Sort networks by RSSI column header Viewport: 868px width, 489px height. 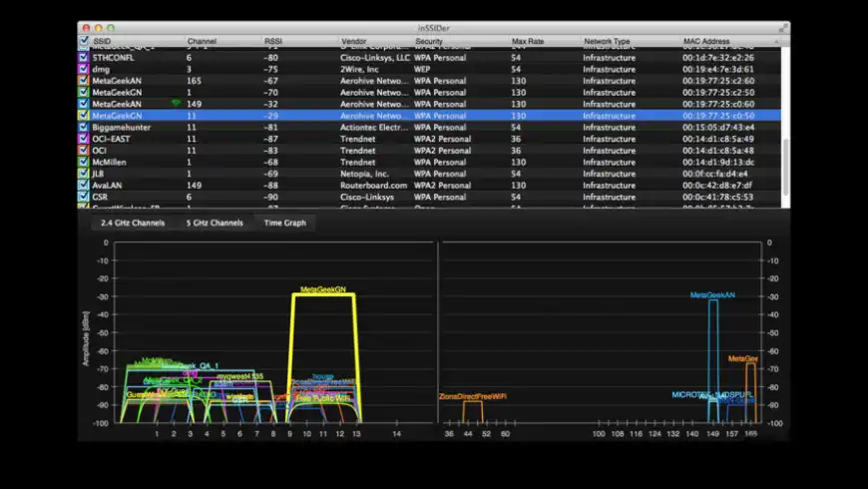tap(274, 41)
